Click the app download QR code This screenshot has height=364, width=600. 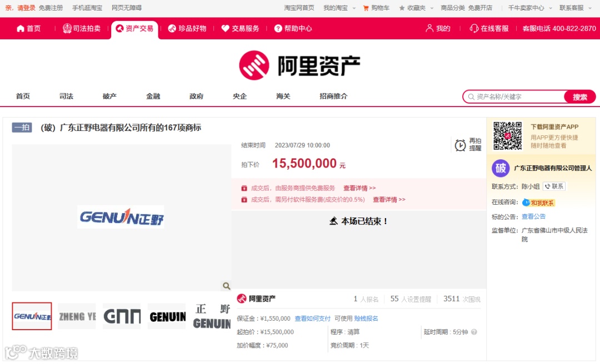click(x=507, y=136)
